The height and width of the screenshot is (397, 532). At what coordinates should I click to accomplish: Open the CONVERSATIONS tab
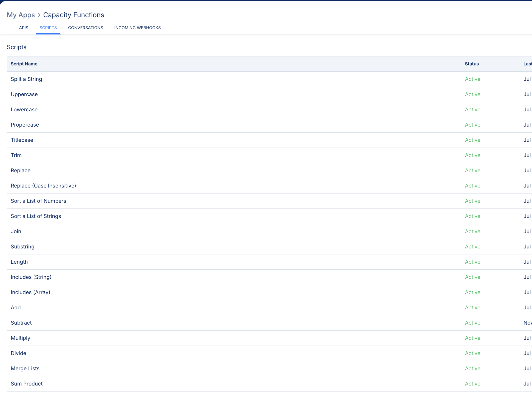point(86,28)
